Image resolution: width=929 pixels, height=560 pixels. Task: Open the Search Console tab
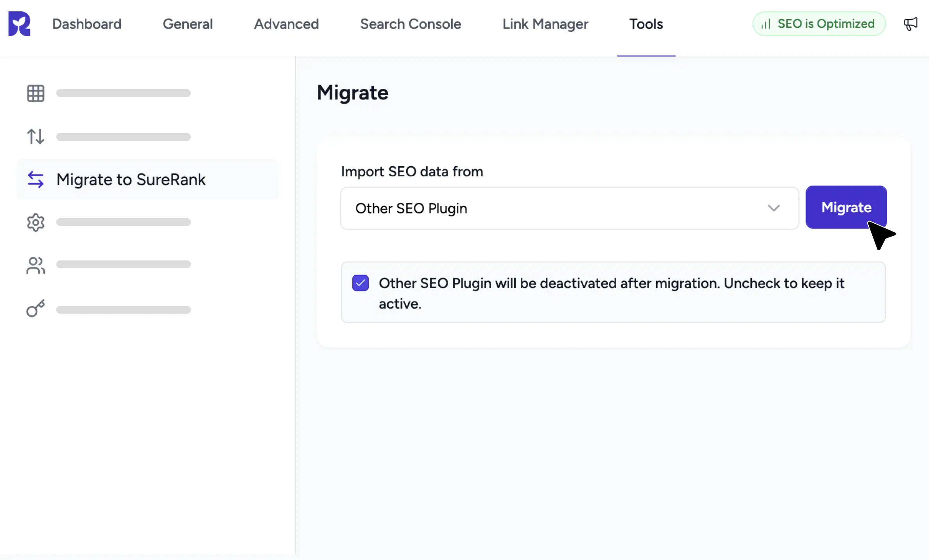(411, 24)
